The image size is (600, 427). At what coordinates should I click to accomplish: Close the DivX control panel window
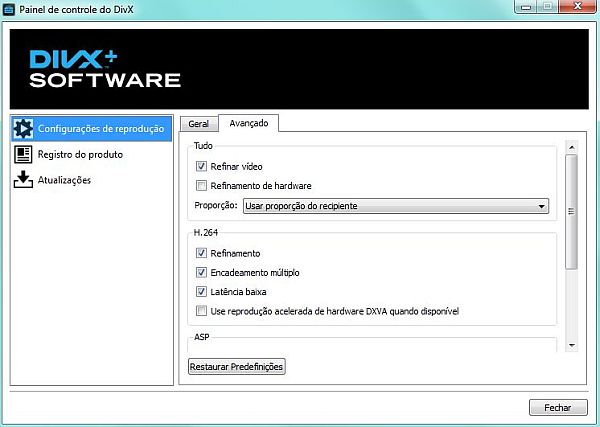[577, 7]
